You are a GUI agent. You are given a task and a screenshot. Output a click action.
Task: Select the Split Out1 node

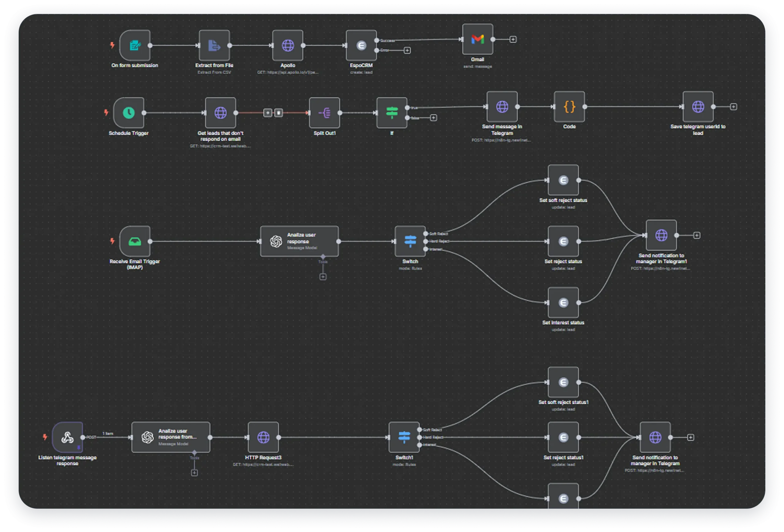(324, 113)
